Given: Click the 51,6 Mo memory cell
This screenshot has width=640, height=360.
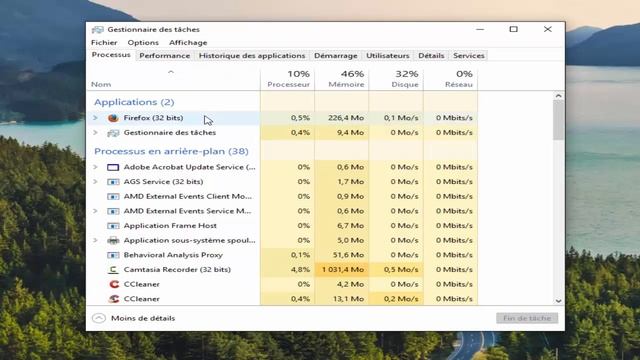Looking at the screenshot, I should (x=342, y=255).
